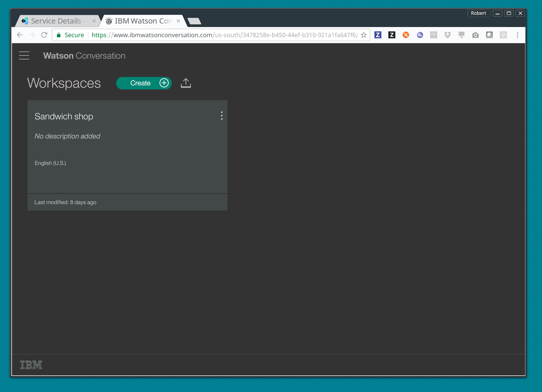542x392 pixels.
Task: Open the Sandwich shop options menu
Action: pos(222,116)
